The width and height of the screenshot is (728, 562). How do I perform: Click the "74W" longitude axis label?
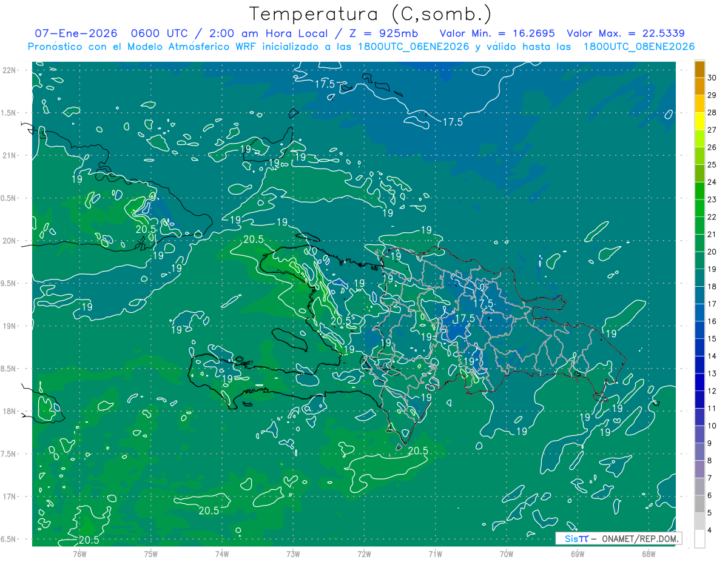coord(222,554)
